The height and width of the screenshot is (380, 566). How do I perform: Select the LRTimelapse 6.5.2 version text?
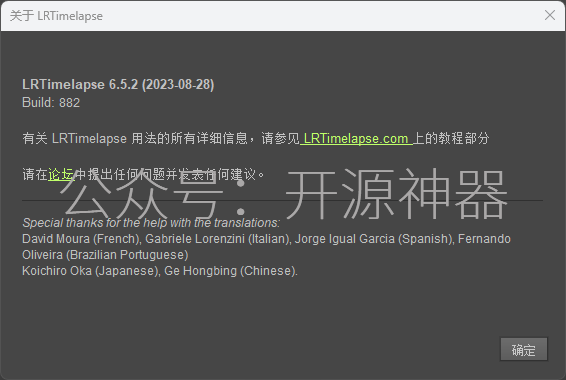[x=118, y=84]
